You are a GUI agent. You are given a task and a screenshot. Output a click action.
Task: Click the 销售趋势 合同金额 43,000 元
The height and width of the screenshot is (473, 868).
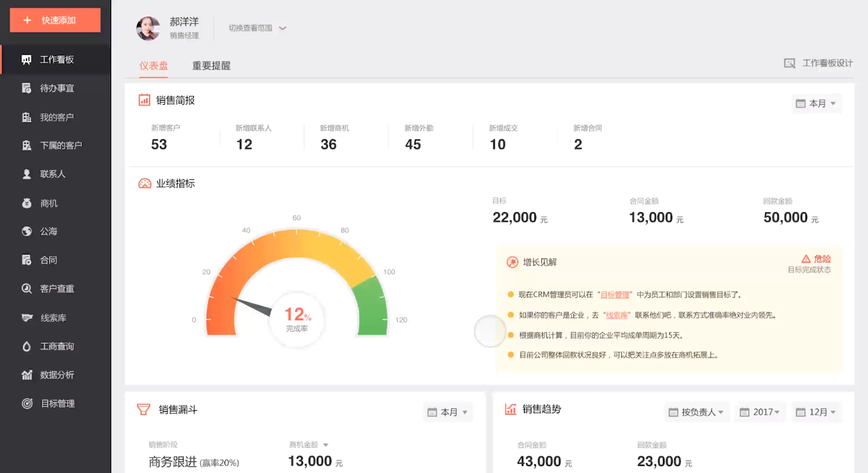point(544,461)
